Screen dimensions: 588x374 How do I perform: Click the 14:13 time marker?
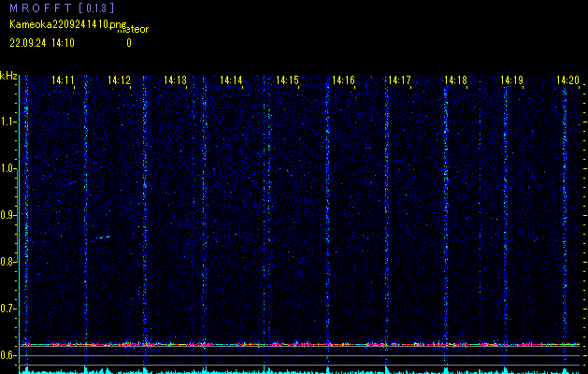click(x=175, y=80)
